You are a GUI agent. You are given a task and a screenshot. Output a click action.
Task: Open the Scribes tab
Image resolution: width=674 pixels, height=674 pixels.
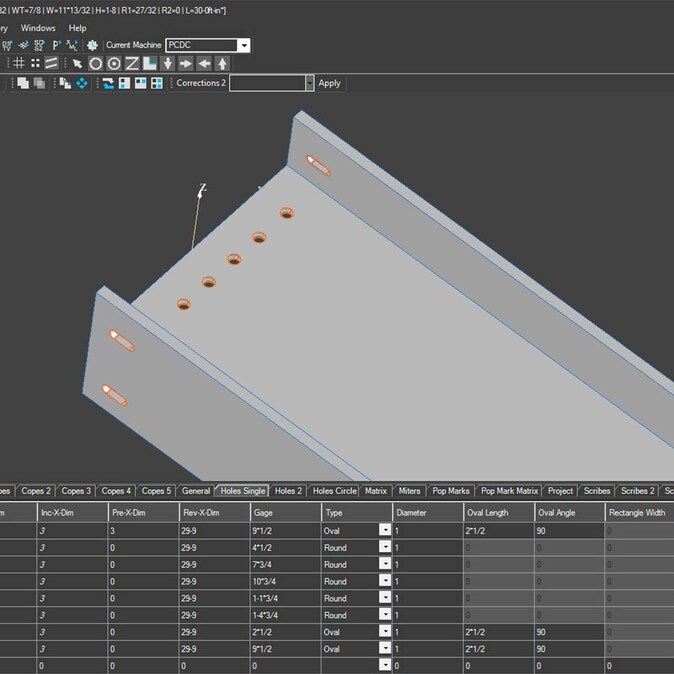pos(597,491)
